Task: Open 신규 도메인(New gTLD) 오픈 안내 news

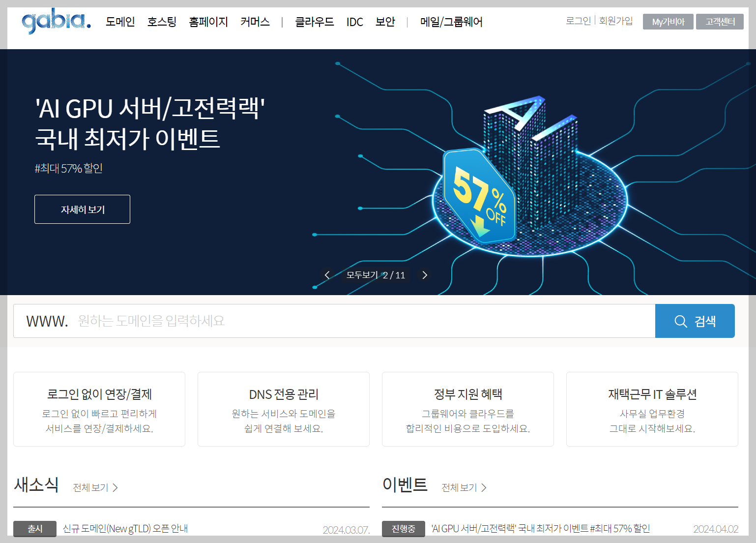Action: coord(125,529)
